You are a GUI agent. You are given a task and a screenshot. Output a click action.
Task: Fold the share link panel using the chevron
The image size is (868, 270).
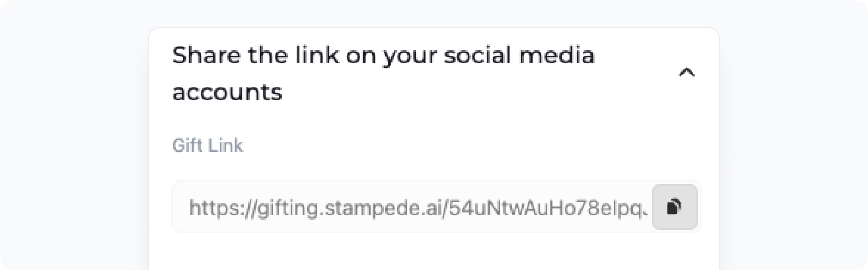click(687, 72)
